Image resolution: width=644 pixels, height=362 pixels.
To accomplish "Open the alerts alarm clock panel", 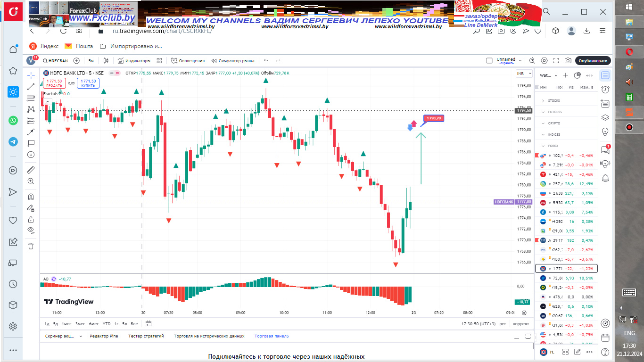I will click(605, 90).
